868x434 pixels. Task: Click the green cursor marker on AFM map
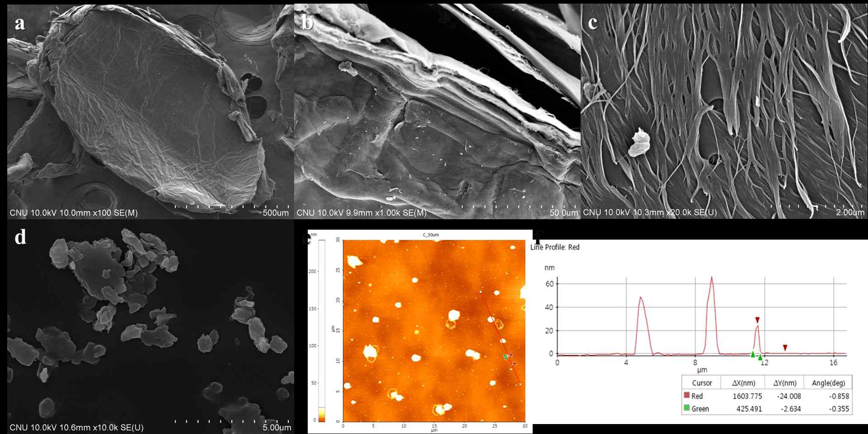[x=506, y=357]
